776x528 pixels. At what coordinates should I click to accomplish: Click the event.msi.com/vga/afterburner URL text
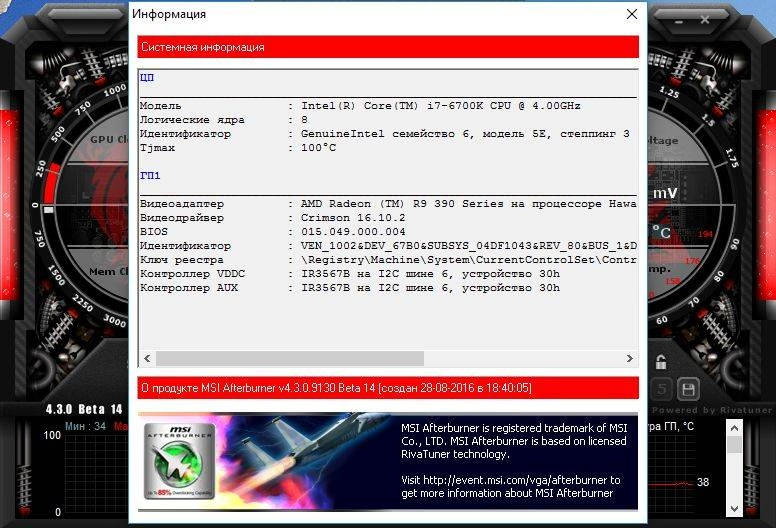coord(515,480)
